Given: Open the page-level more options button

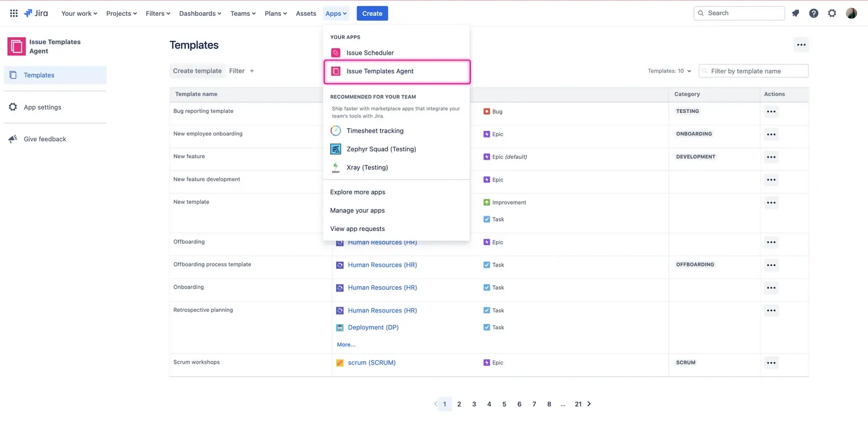Looking at the screenshot, I should pyautogui.click(x=801, y=45).
